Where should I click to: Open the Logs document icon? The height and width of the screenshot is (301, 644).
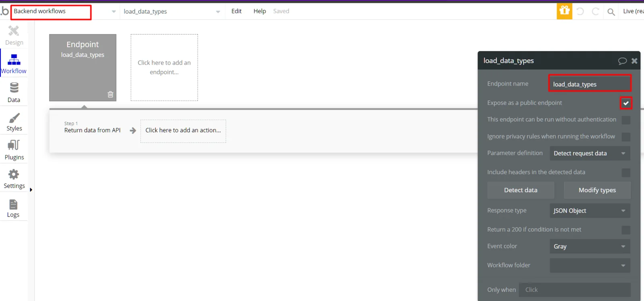click(x=13, y=204)
